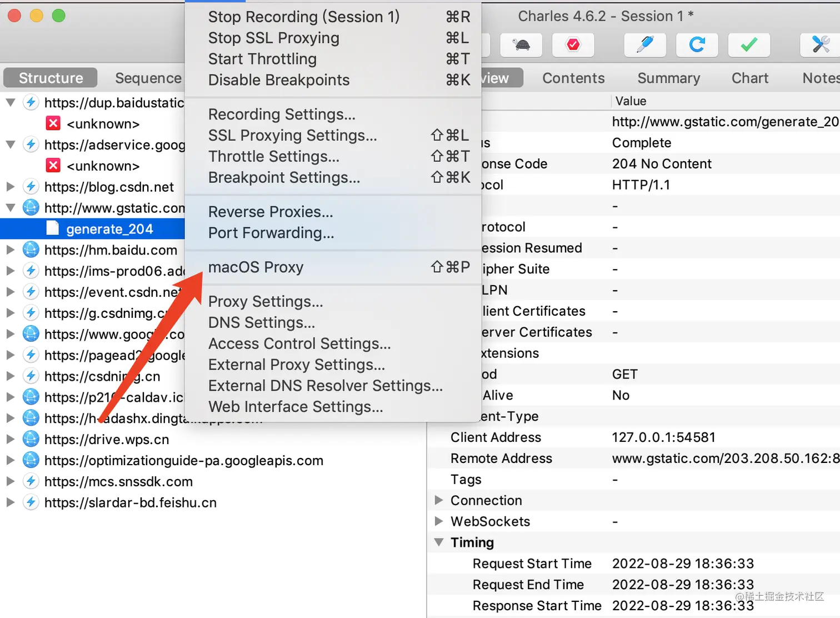This screenshot has height=618, width=840.
Task: Click the 'Request Start Time' label
Action: click(532, 564)
